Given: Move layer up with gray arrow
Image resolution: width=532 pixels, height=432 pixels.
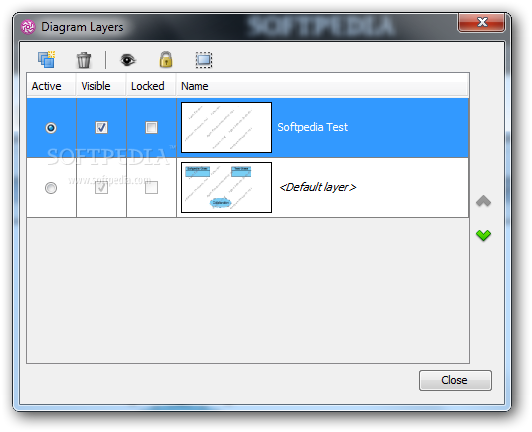Looking at the screenshot, I should [x=483, y=201].
